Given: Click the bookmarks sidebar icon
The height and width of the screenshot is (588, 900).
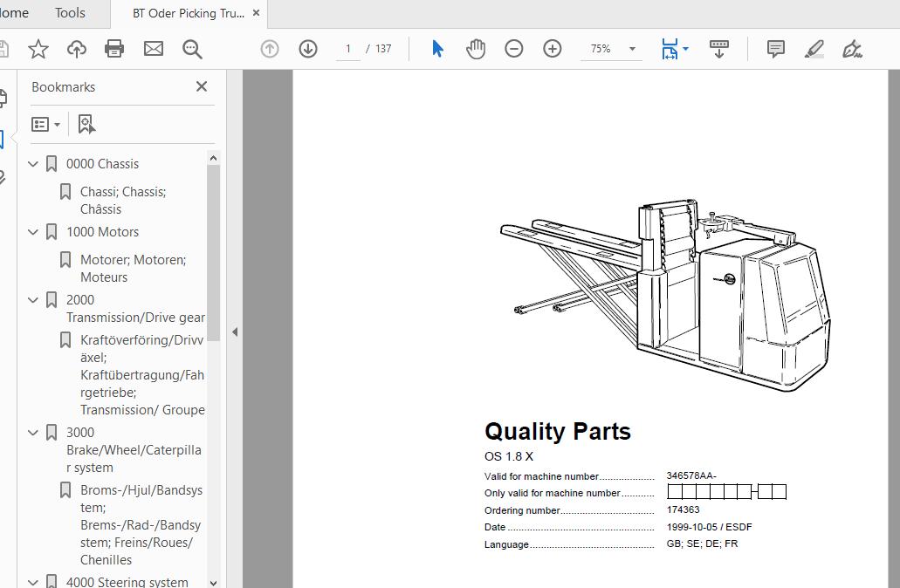Looking at the screenshot, I should pos(2,139).
